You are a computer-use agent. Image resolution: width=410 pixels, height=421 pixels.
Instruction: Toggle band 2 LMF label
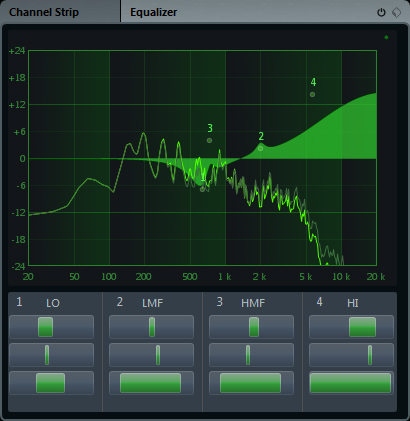click(153, 303)
